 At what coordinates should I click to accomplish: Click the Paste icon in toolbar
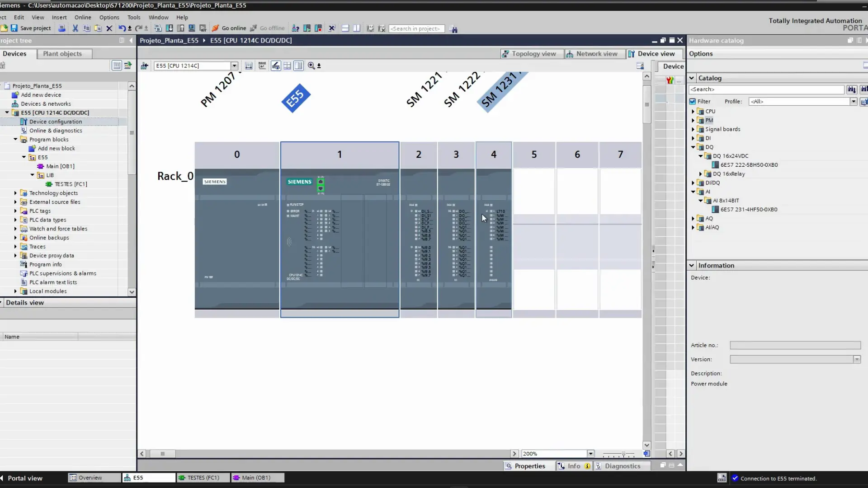(98, 28)
